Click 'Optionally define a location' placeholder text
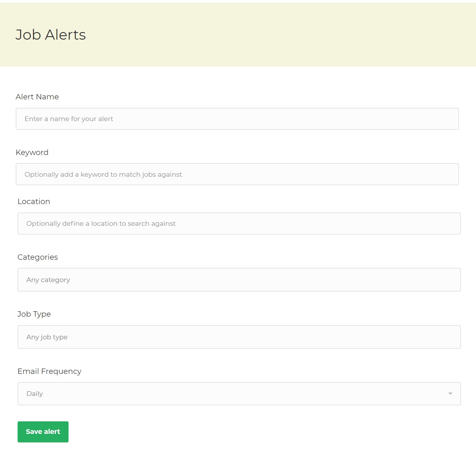 101,224
